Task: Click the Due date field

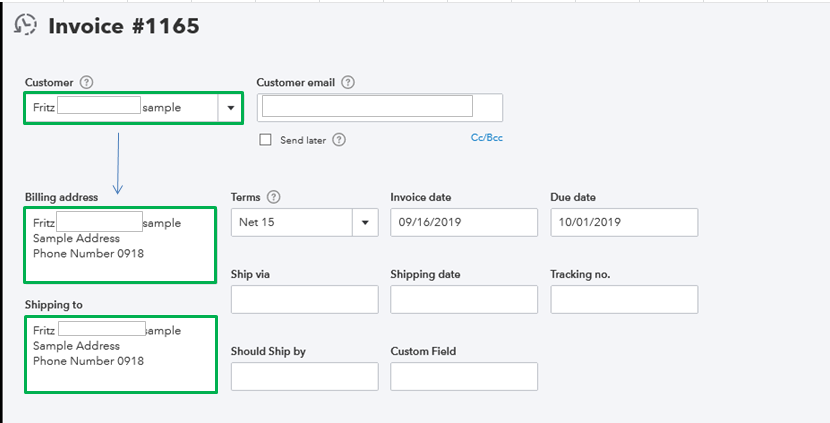Action: click(x=624, y=222)
